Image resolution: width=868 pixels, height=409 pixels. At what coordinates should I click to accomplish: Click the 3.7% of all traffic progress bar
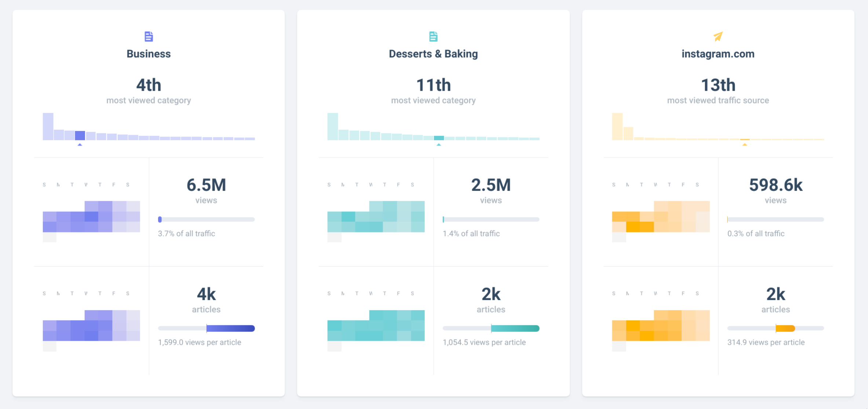[206, 219]
